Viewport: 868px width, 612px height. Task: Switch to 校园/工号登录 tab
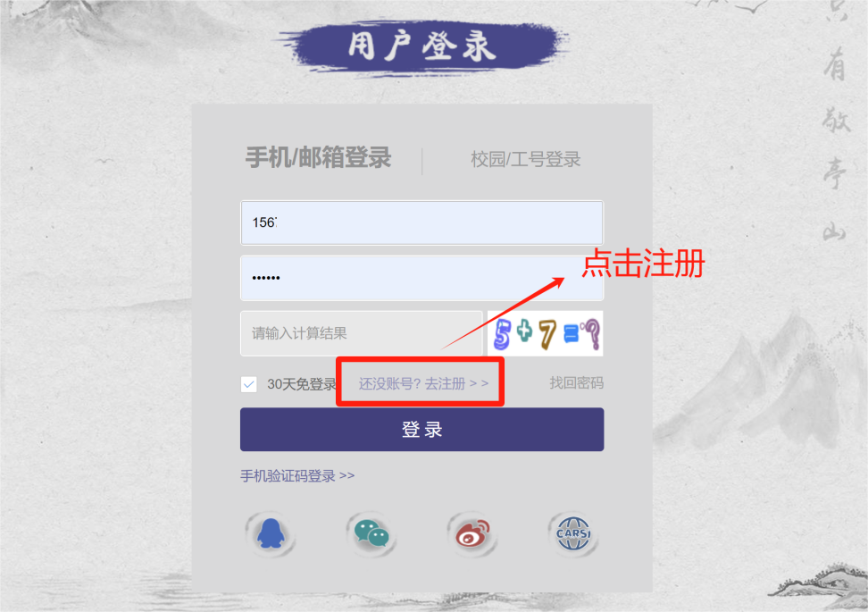click(525, 160)
